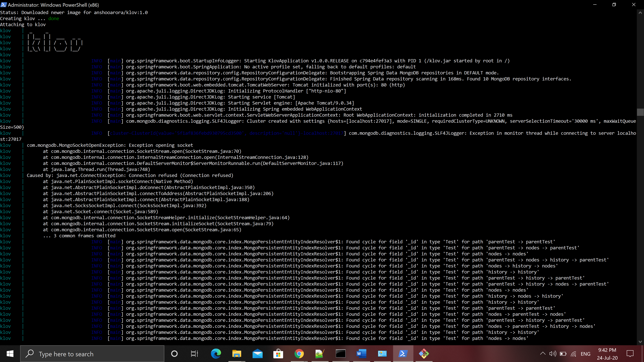Launch Microsoft Word from the taskbar
The height and width of the screenshot is (362, 644).
coord(362,354)
